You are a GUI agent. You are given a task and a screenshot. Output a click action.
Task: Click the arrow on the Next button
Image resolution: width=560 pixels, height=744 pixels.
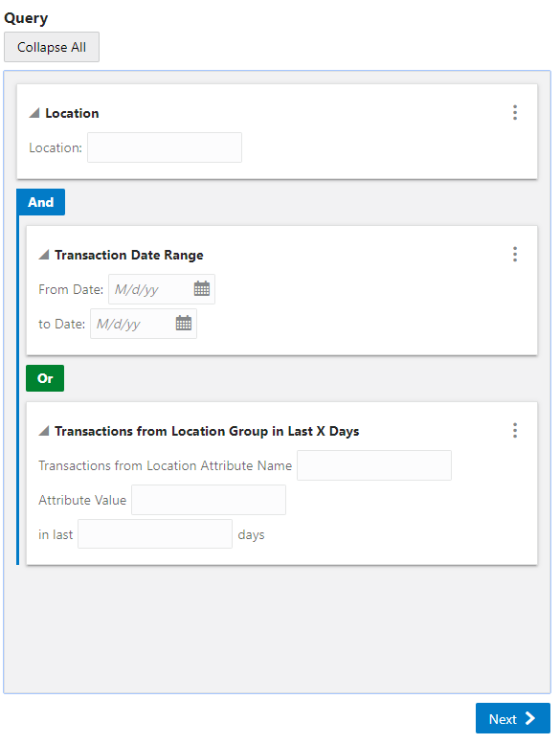(530, 718)
